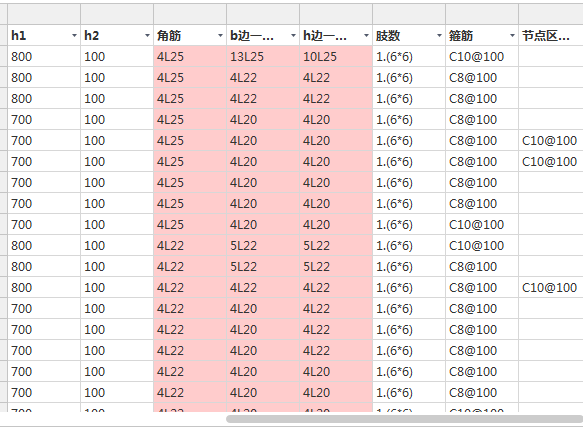Open the h2 column filter dropdown
This screenshot has height=427, width=583.
(147, 36)
